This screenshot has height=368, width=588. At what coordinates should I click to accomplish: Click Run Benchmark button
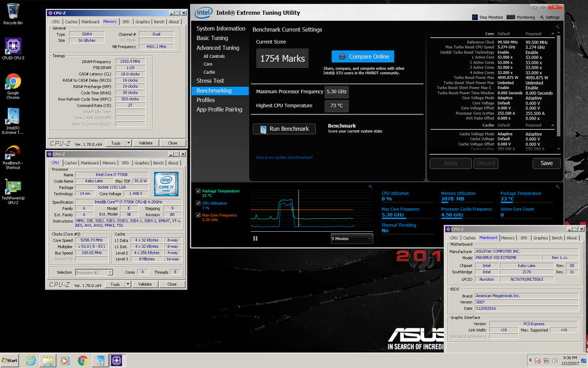click(x=284, y=129)
